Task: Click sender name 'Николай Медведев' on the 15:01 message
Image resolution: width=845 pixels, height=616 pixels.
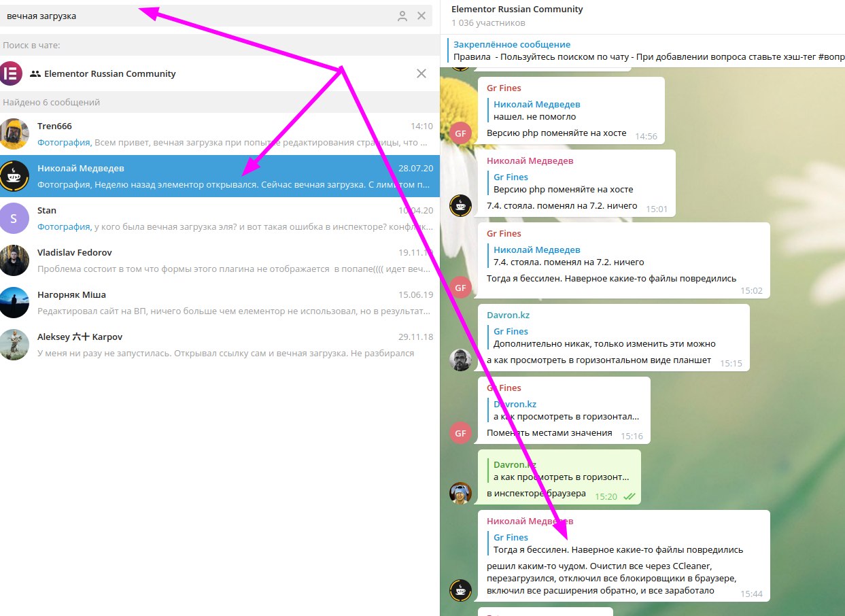Action: (x=530, y=161)
